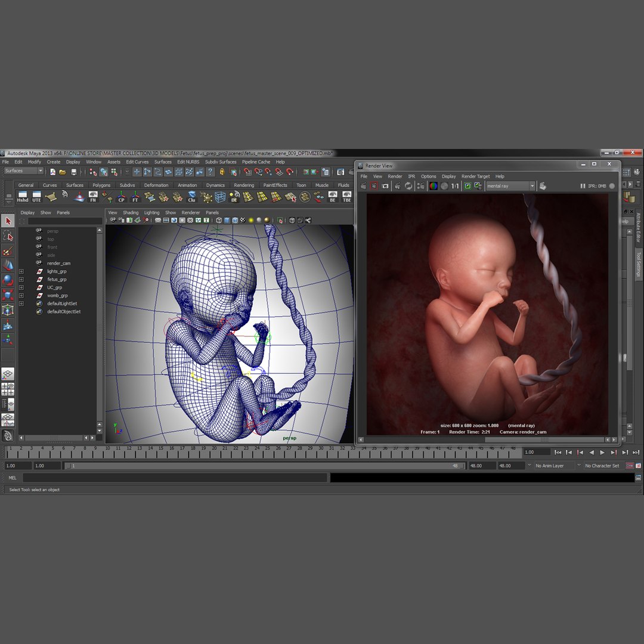
Task: Redo previous render in Render View toolbar
Action: [x=364, y=186]
